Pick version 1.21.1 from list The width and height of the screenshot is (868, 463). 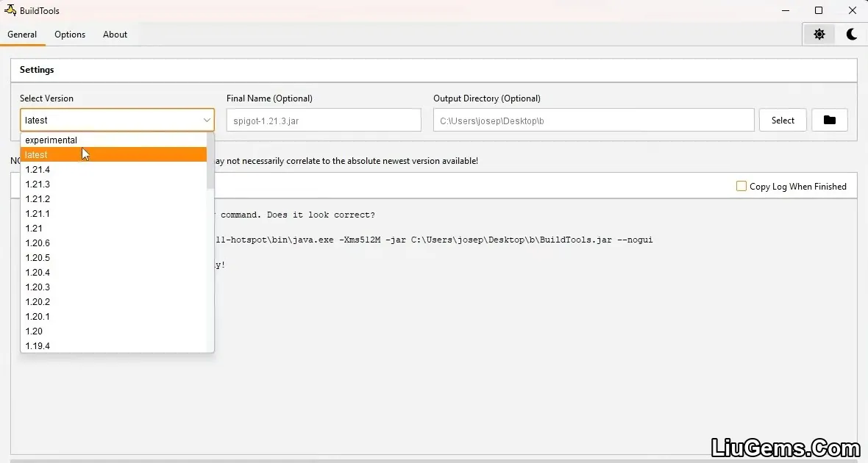point(113,214)
